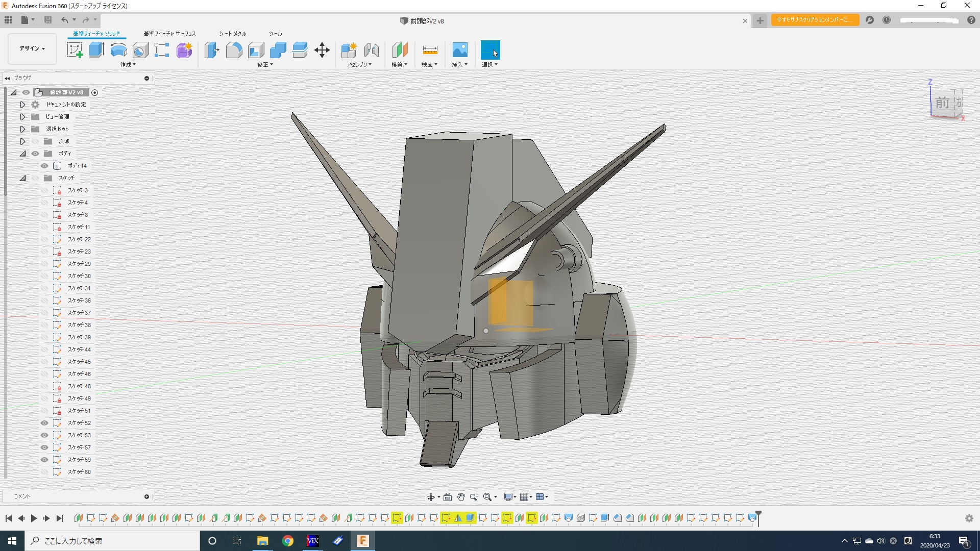
Task: Collapse the スケッチ folder in browser
Action: [22, 178]
